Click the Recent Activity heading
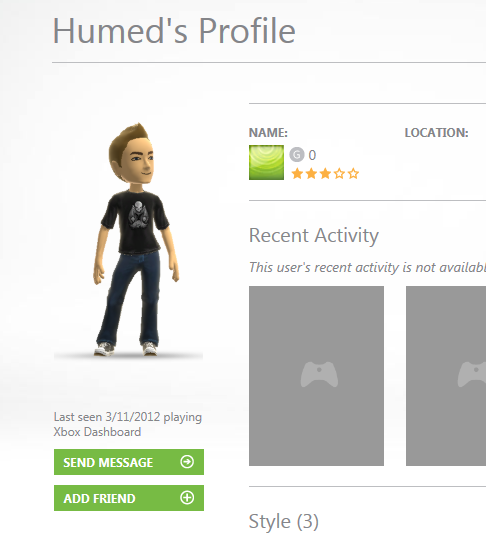Image resolution: width=486 pixels, height=533 pixels. coord(314,236)
